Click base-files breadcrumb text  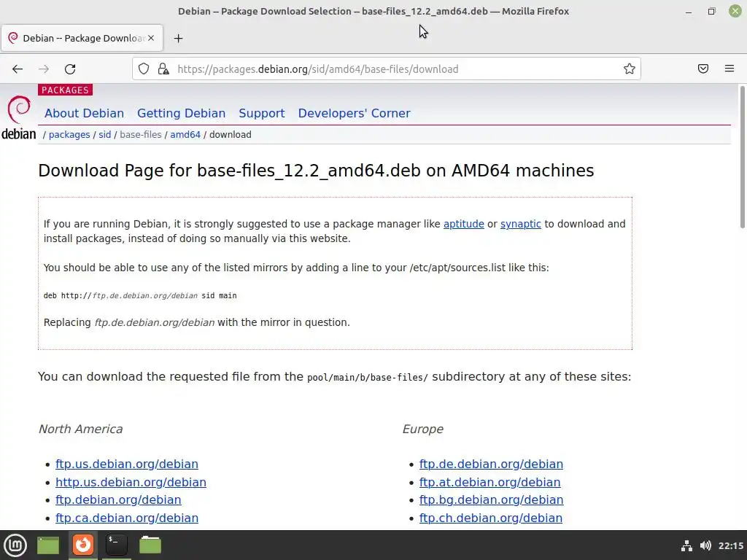(141, 135)
